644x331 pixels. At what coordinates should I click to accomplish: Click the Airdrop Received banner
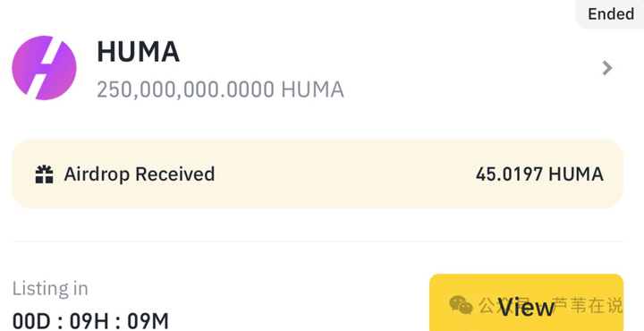pos(318,174)
